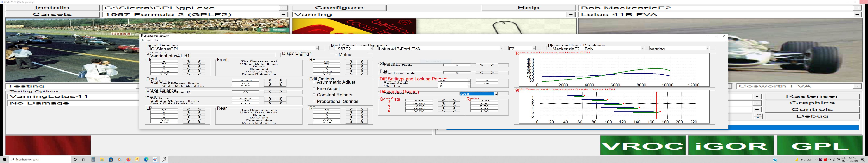Start GPL with the green GPL button
Screen dimensions: 868x163
(820, 145)
